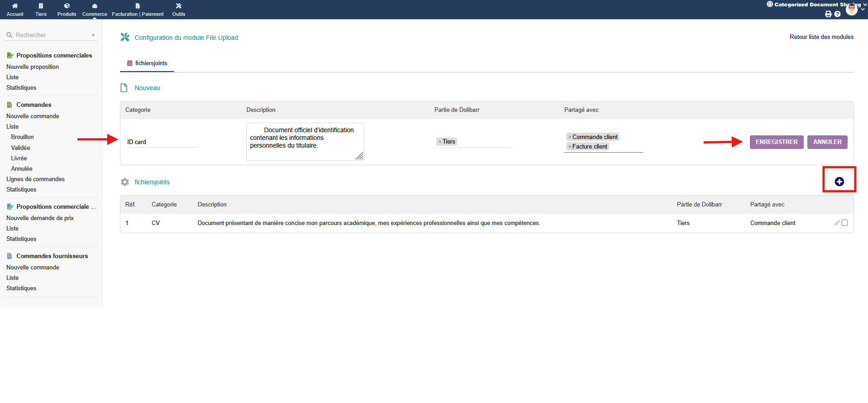Open the help question mark icon
This screenshot has width=868, height=403.
[837, 14]
